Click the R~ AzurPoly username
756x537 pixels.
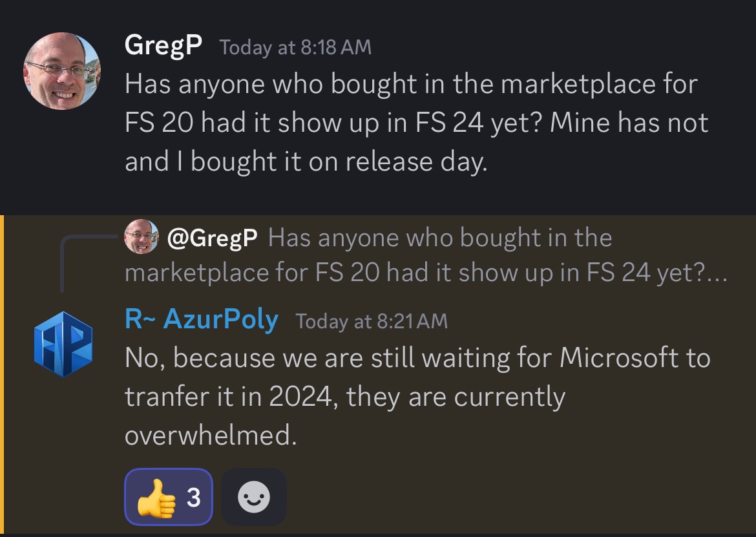click(x=202, y=319)
